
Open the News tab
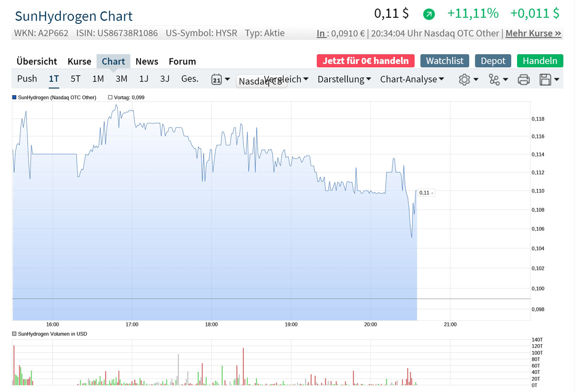pos(147,61)
